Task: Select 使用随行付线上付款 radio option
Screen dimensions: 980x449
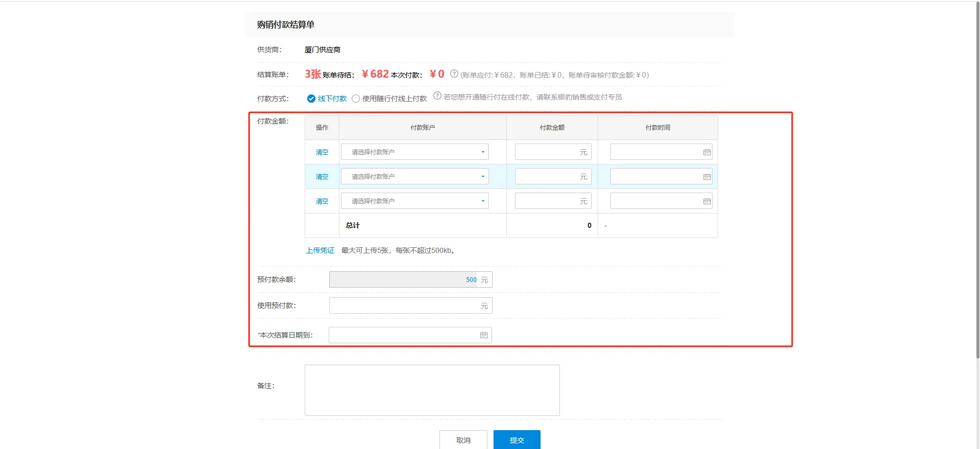Action: point(356,99)
